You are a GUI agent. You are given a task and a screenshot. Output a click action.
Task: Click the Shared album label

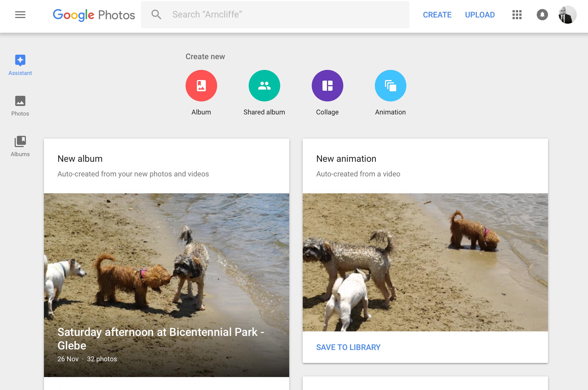(264, 112)
